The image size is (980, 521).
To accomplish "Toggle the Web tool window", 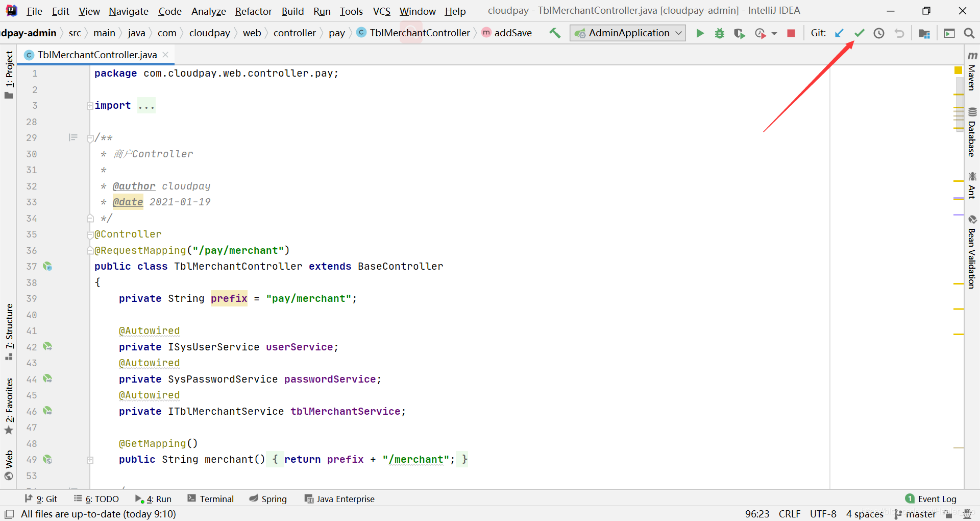I will coord(9,465).
